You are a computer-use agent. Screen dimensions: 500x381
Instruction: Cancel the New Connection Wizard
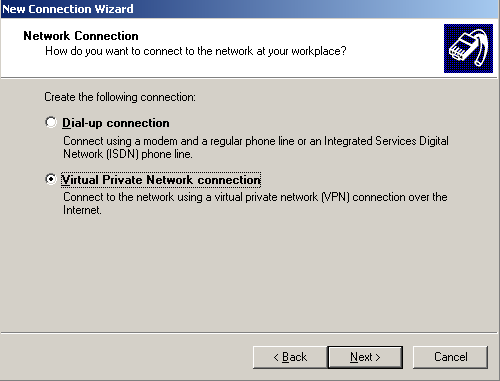pos(450,357)
